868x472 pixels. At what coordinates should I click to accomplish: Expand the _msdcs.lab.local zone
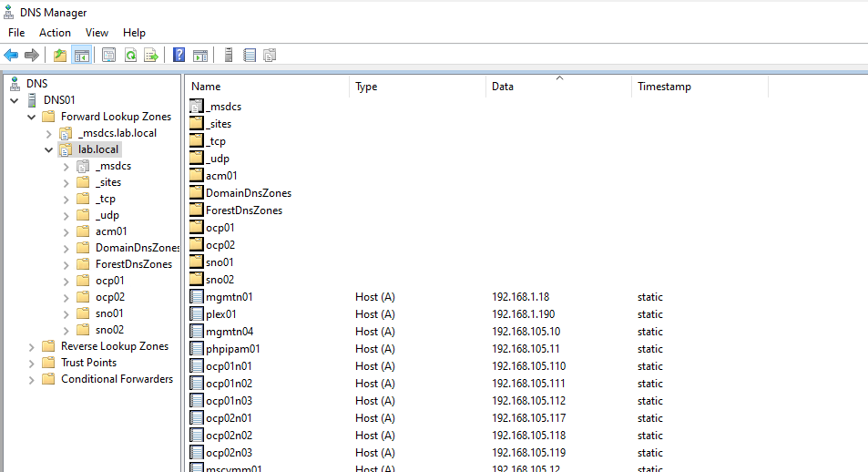pos(48,134)
